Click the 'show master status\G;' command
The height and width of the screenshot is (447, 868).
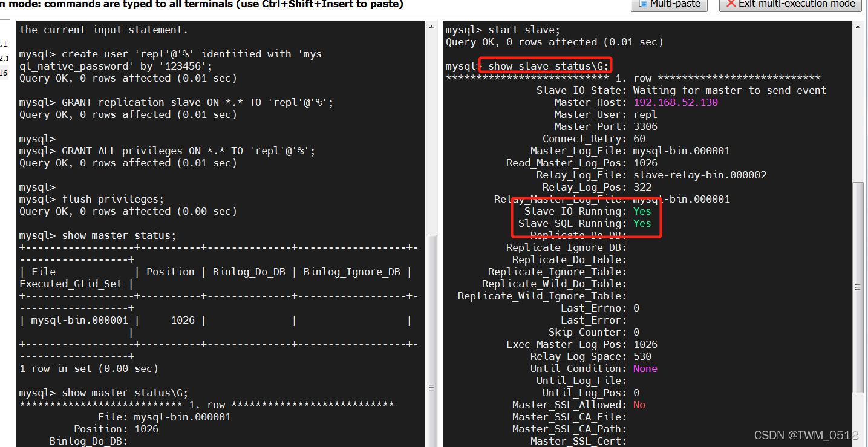125,393
